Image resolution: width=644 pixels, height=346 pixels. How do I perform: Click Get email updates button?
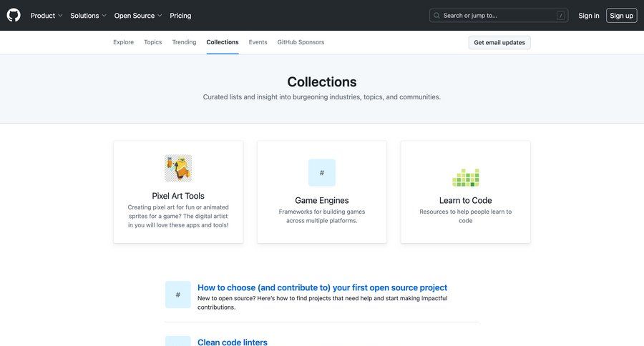[499, 42]
